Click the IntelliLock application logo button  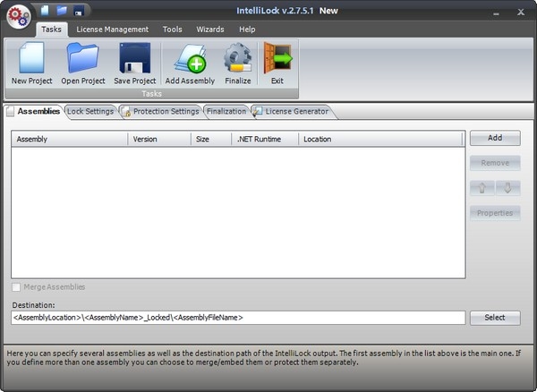pyautogui.click(x=17, y=16)
